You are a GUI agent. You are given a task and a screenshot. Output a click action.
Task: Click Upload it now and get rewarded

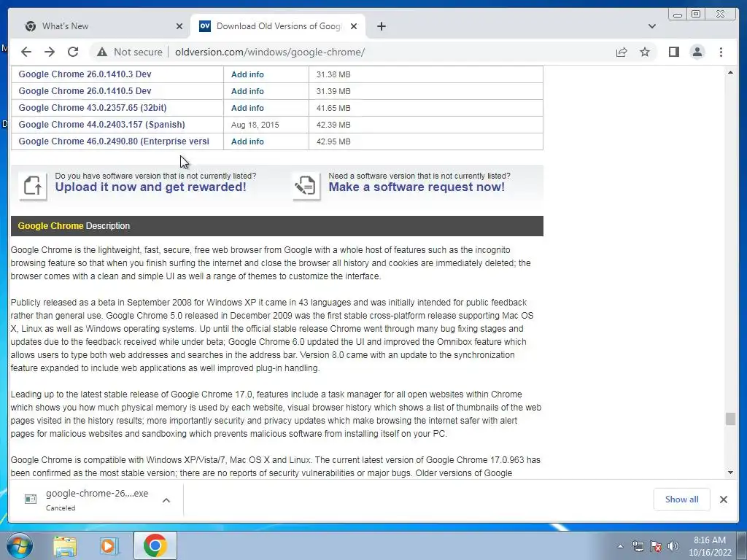click(x=150, y=187)
